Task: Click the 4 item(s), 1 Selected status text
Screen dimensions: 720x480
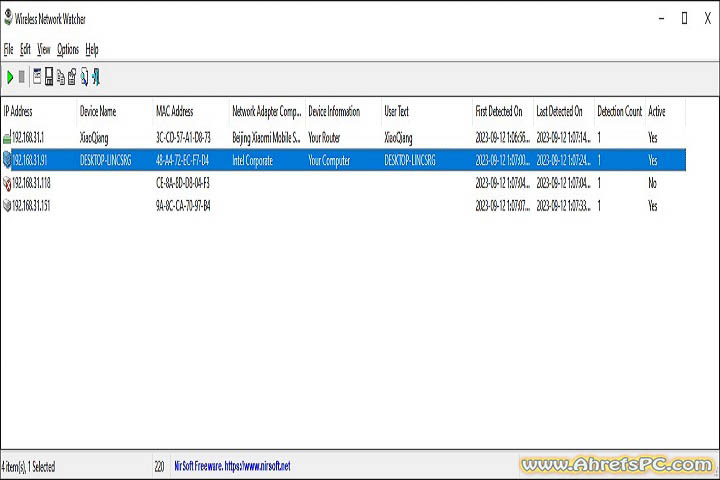Action: [x=28, y=467]
